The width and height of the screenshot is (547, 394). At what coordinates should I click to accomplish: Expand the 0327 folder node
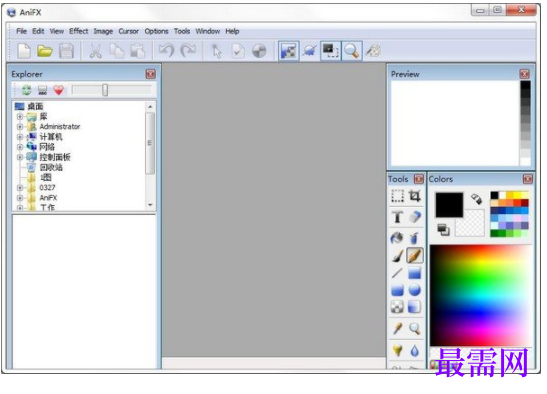point(20,188)
